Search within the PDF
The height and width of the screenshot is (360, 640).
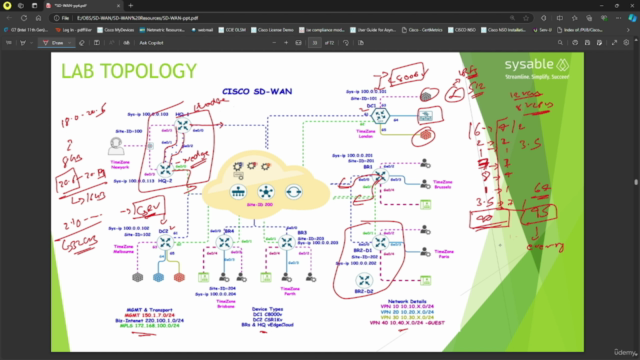click(560, 43)
